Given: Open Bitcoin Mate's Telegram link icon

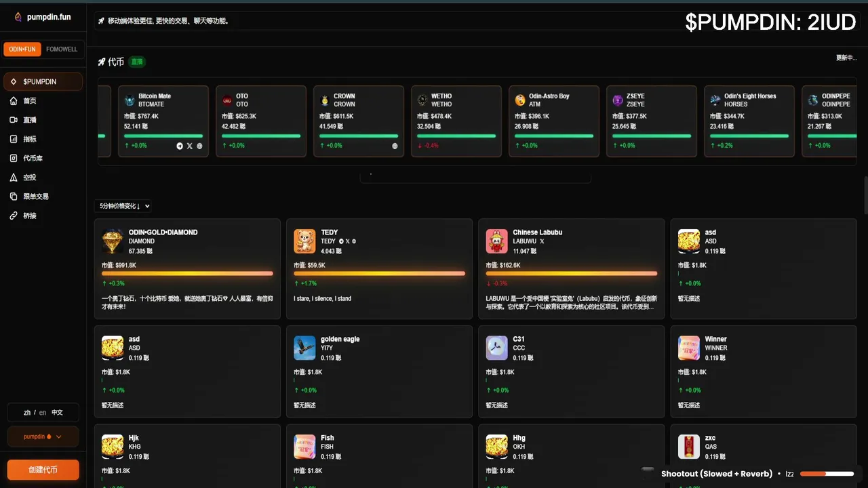Looking at the screenshot, I should click(180, 146).
